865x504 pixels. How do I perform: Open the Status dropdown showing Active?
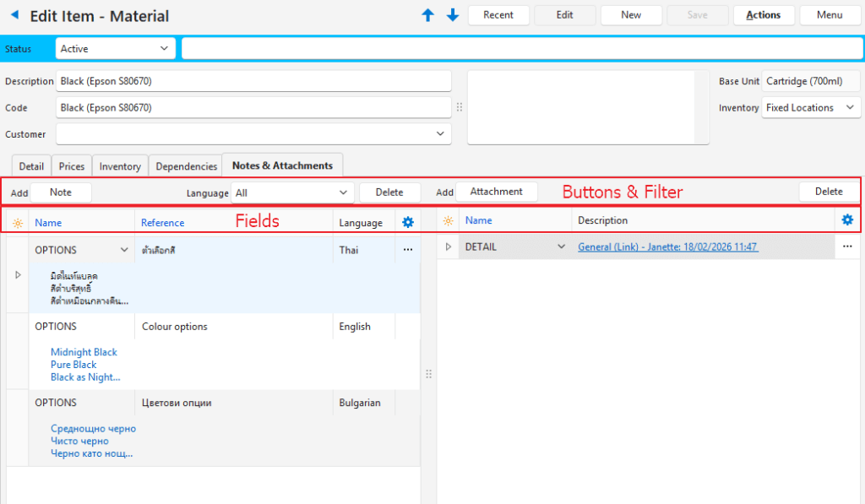tap(116, 49)
